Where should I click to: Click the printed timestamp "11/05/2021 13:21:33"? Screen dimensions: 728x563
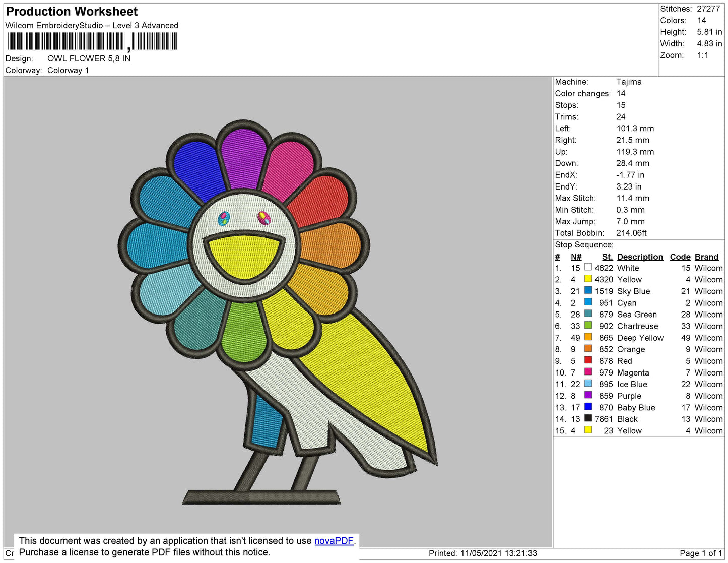498,553
